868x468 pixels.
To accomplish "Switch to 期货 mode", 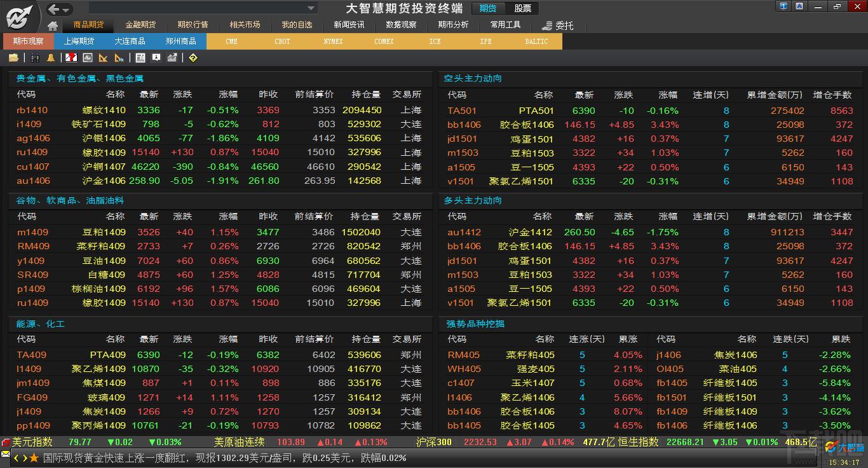I will click(488, 8).
